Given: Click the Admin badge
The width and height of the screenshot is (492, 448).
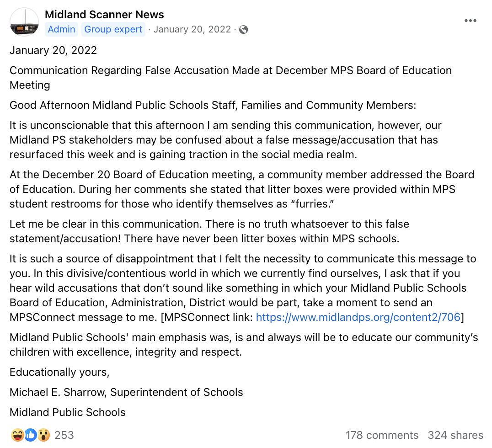Looking at the screenshot, I should [x=61, y=29].
